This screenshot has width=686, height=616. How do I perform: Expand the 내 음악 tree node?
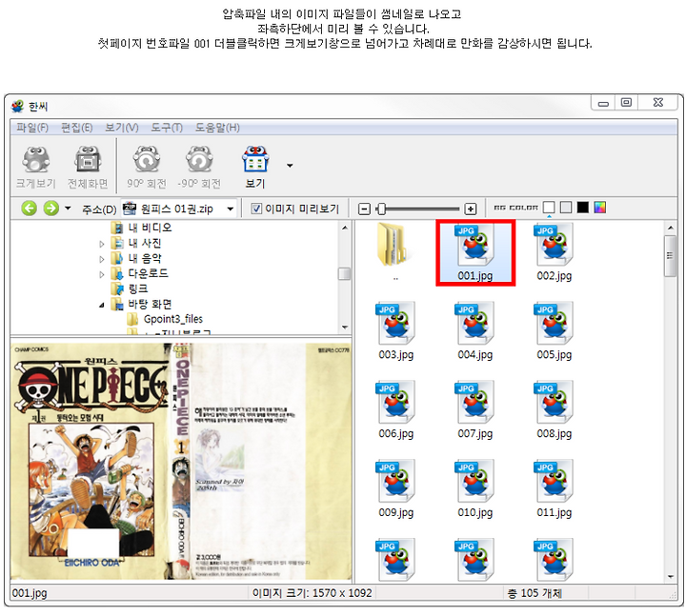point(102,259)
